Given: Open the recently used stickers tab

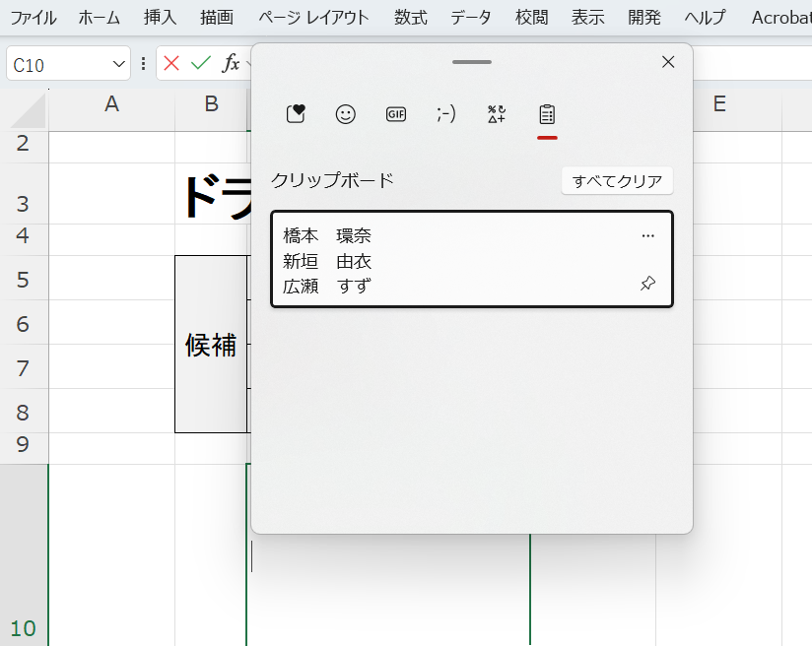Looking at the screenshot, I should pos(296,114).
